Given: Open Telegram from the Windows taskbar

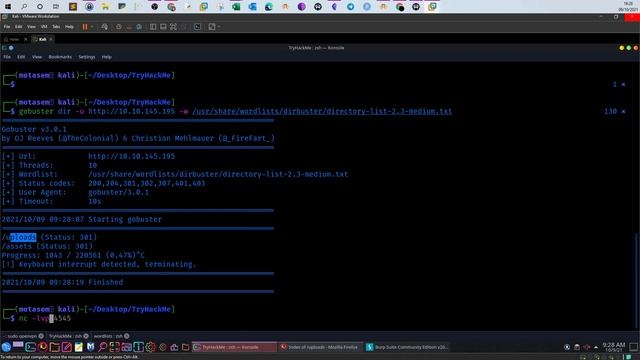Looking at the screenshot, I should tap(351, 7).
